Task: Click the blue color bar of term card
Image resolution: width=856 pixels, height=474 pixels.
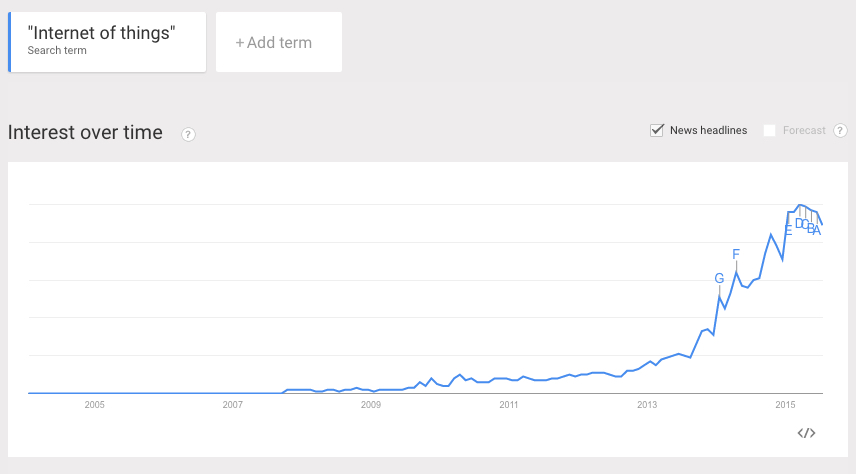Action: pos(9,42)
